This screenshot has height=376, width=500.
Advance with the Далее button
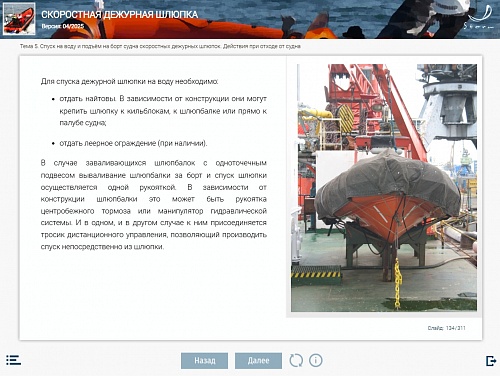pyautogui.click(x=258, y=361)
